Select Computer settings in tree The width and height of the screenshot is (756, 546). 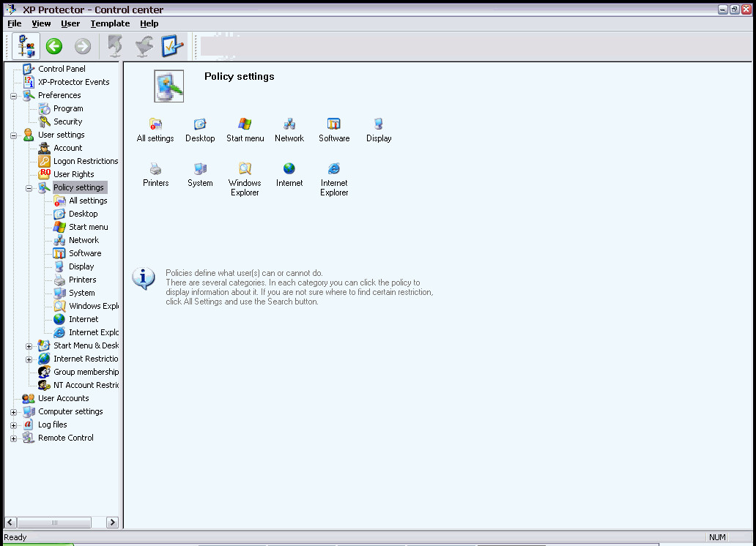(70, 411)
